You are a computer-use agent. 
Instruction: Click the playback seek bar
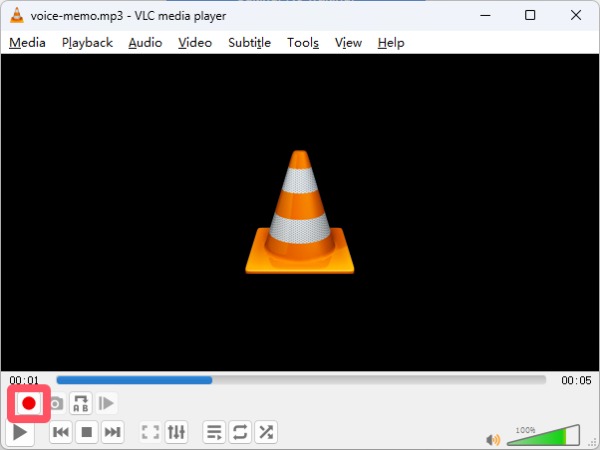301,380
